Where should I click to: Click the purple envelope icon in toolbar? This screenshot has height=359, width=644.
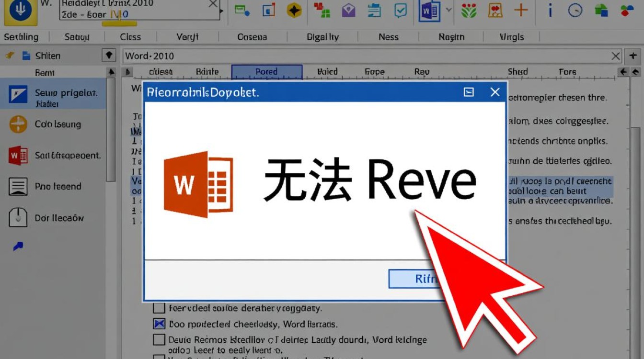click(x=348, y=10)
